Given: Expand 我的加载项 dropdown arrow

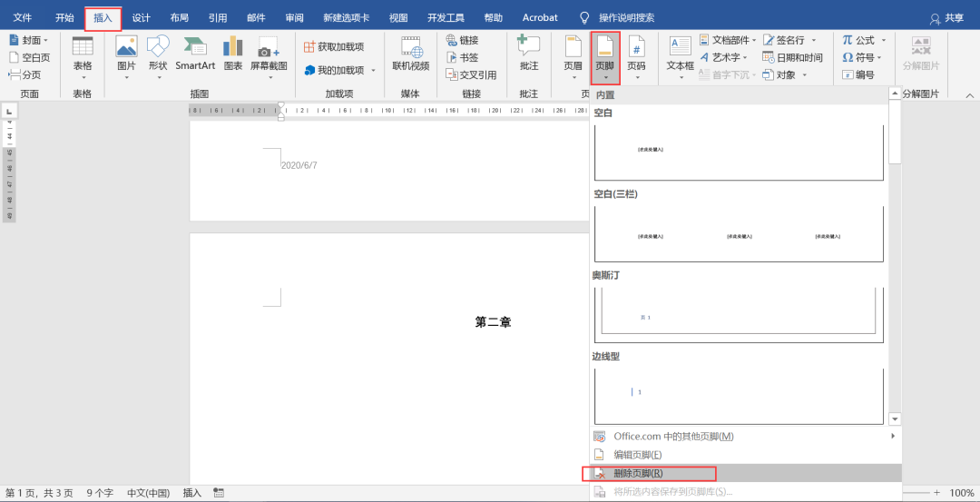Looking at the screenshot, I should pyautogui.click(x=373, y=71).
